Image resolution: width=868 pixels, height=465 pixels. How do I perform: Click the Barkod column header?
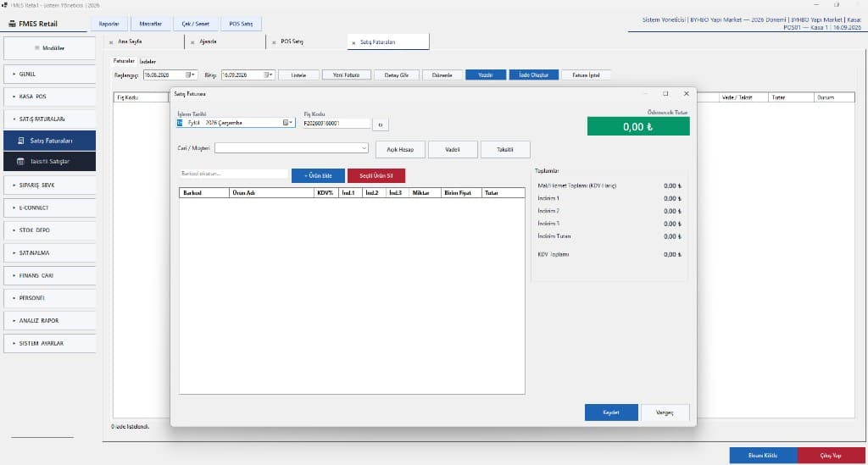pyautogui.click(x=204, y=193)
